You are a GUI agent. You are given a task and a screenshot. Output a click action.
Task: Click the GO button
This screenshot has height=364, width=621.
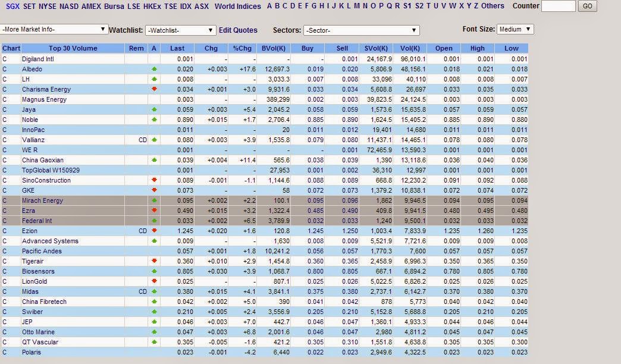tap(588, 7)
